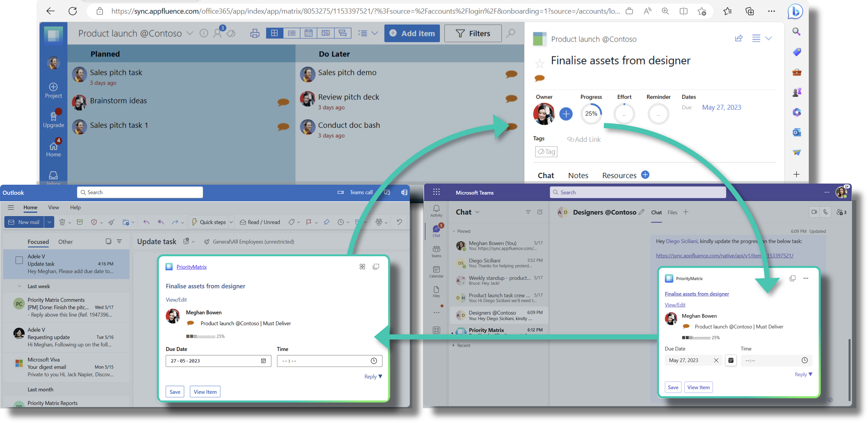
Task: Switch to the Files tab in Teams chat
Action: [672, 212]
